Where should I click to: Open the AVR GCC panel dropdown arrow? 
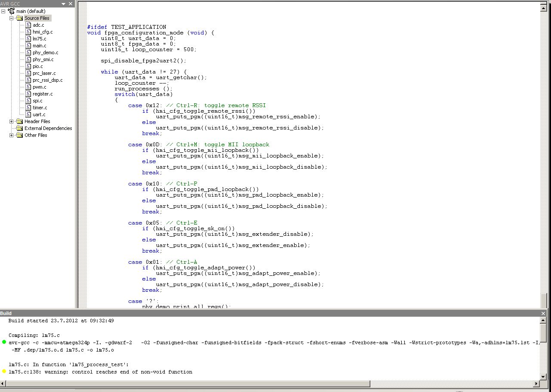click(x=64, y=4)
